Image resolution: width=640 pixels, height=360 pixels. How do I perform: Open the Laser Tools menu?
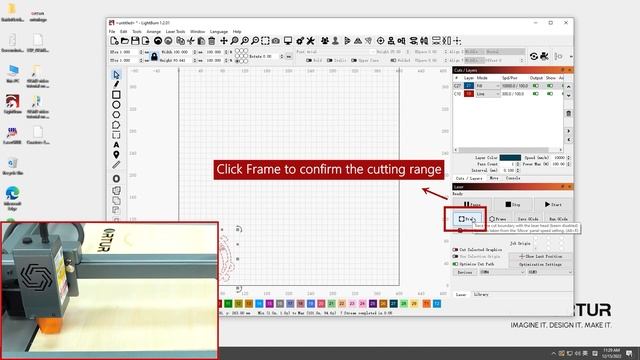175,31
